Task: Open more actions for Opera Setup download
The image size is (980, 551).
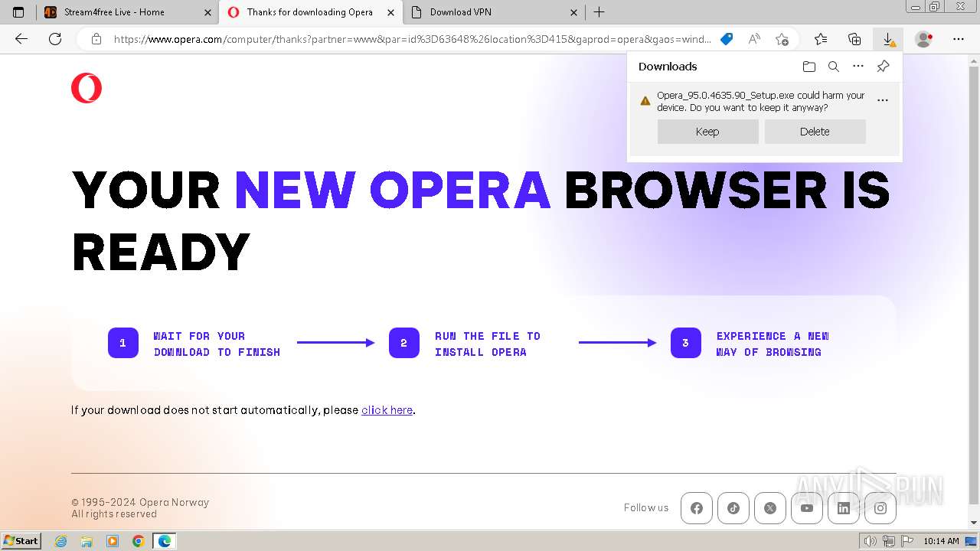Action: (883, 100)
